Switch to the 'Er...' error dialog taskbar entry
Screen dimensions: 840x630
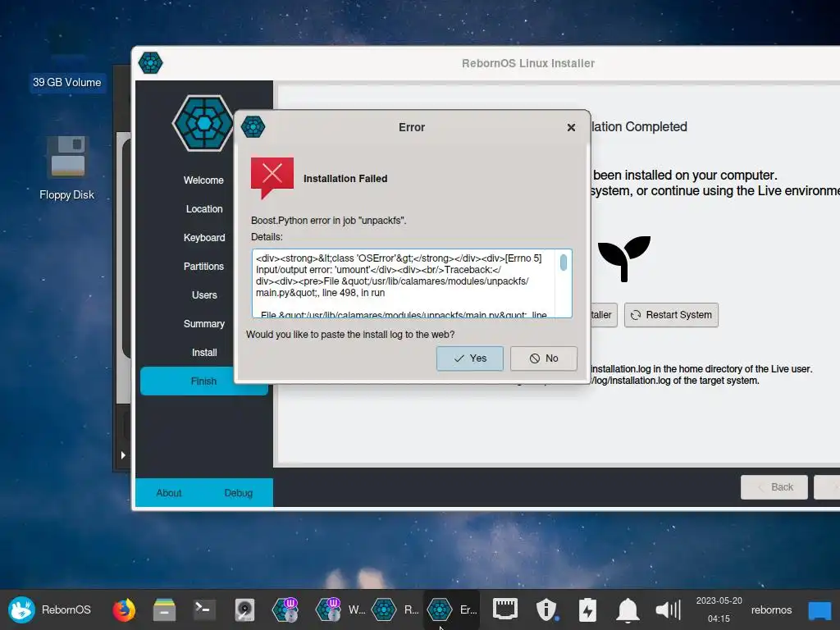point(452,609)
